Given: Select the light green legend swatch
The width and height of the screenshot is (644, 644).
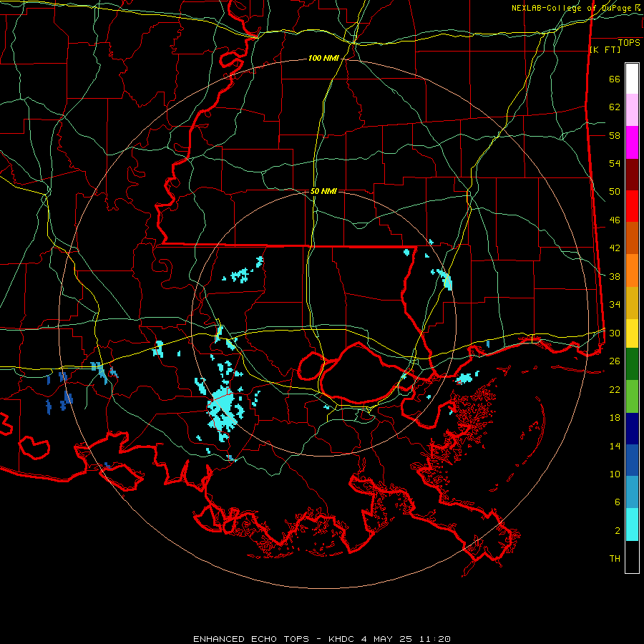Looking at the screenshot, I should pos(632,396).
